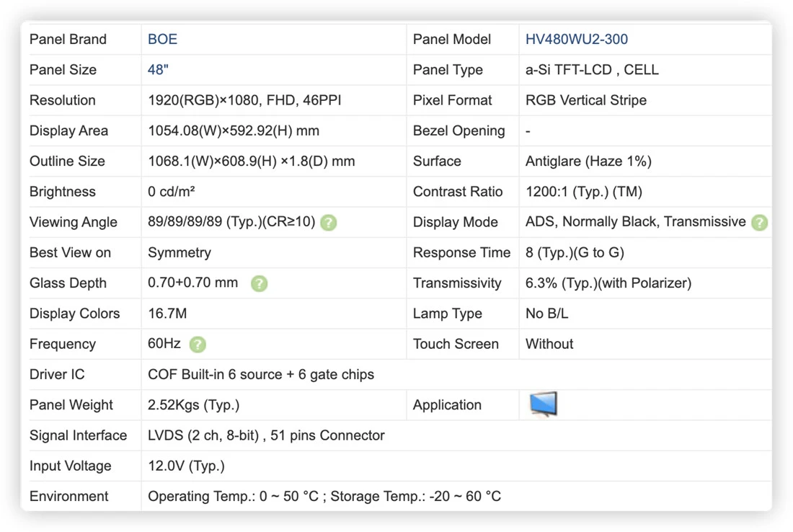The width and height of the screenshot is (793, 532).
Task: Click the Frequency label
Action: [x=63, y=344]
